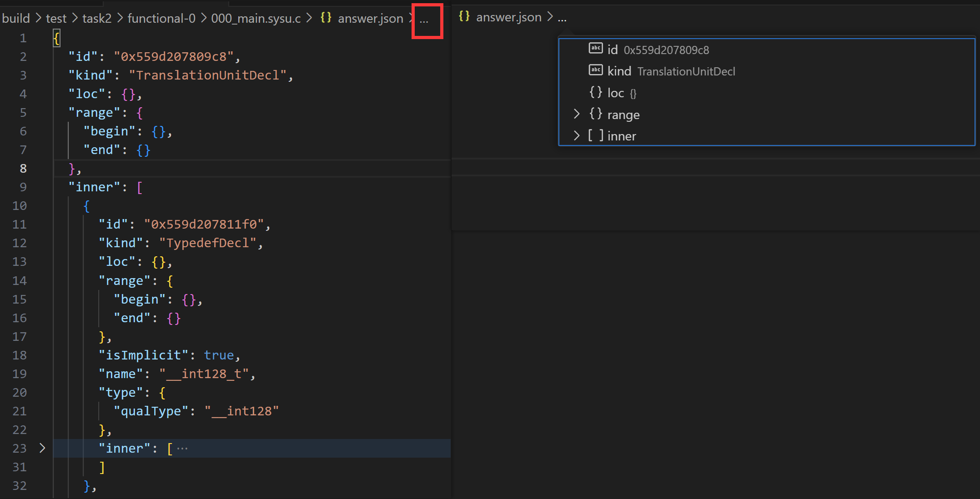Click the ellipsis highlighted in red breadcrumb
The width and height of the screenshot is (980, 499).
pos(424,20)
